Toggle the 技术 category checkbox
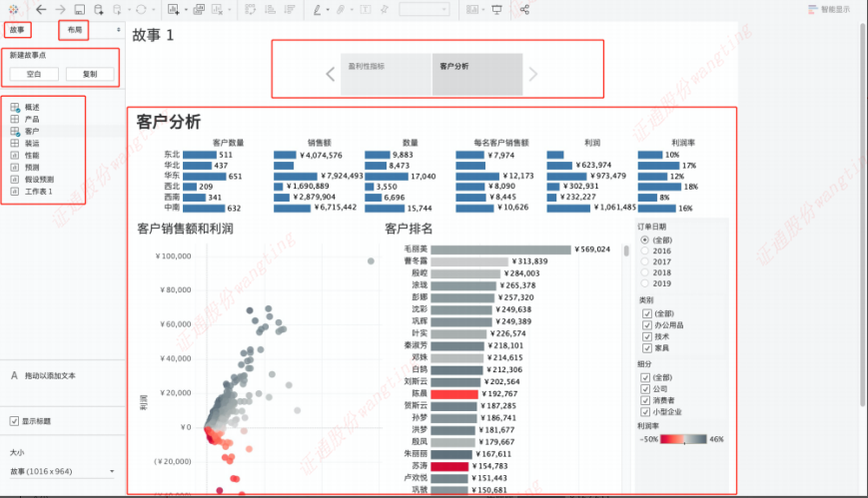The height and width of the screenshot is (498, 868). pyautogui.click(x=646, y=336)
